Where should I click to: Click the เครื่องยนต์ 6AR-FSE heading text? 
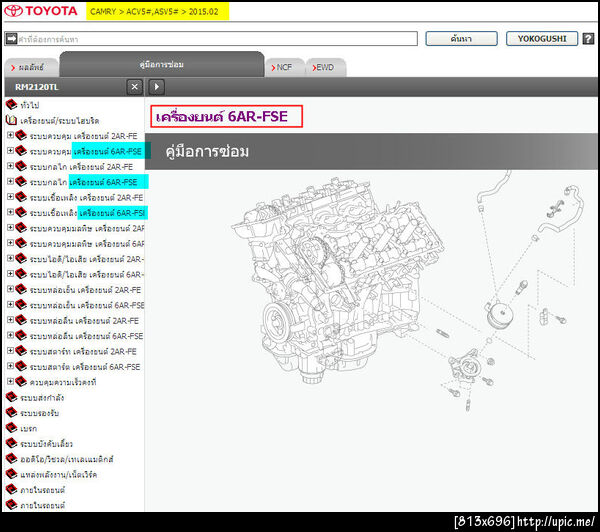coord(222,116)
